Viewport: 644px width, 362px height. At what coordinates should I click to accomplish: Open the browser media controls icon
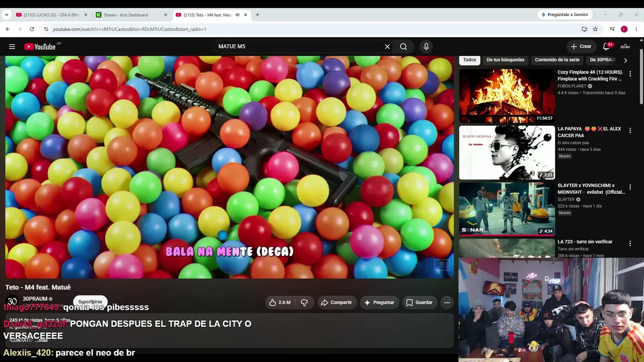click(612, 29)
